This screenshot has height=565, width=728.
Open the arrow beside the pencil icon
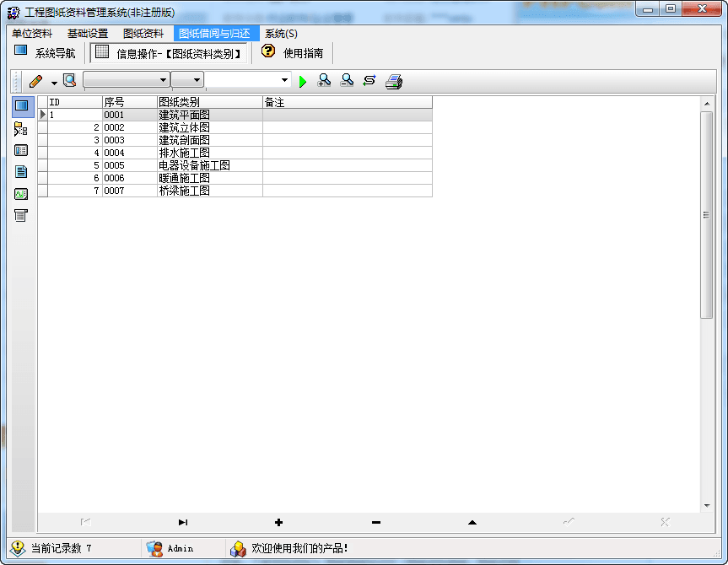[54, 83]
